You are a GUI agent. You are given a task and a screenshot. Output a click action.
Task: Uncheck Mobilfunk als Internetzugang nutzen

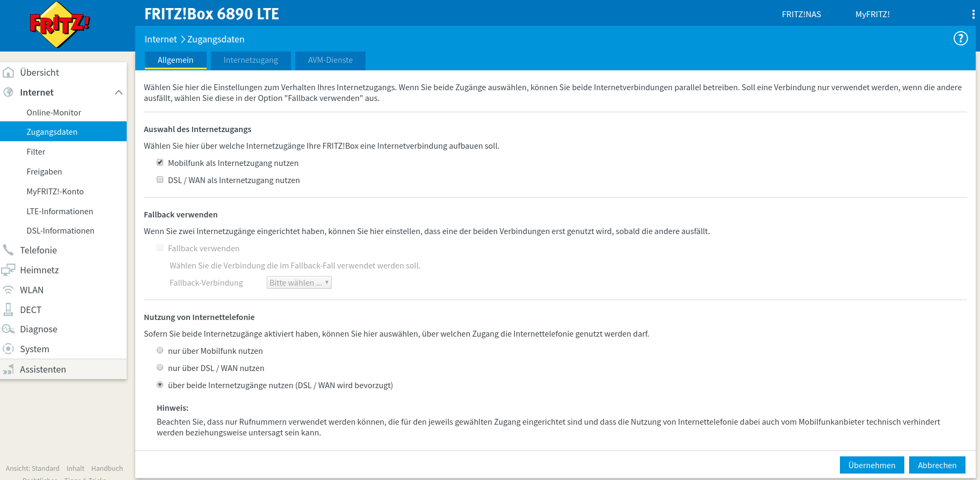[160, 163]
